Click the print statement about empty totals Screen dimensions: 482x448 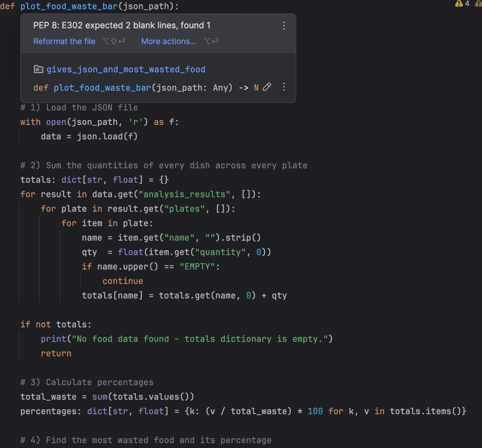187,339
